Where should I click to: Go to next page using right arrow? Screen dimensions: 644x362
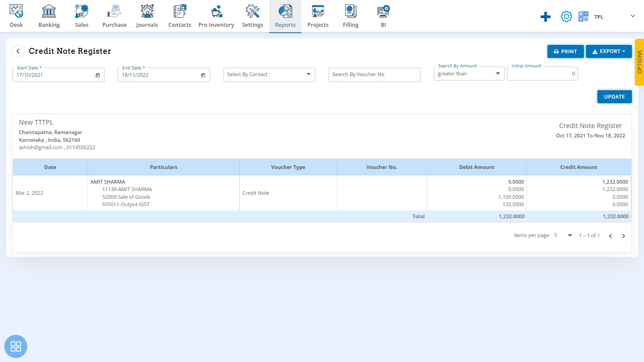coord(623,236)
